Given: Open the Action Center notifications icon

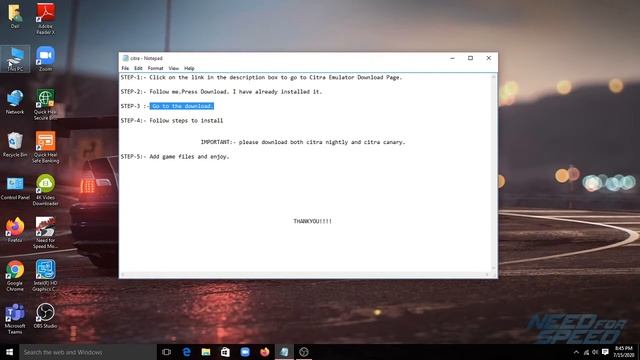Looking at the screenshot, I should [x=605, y=352].
